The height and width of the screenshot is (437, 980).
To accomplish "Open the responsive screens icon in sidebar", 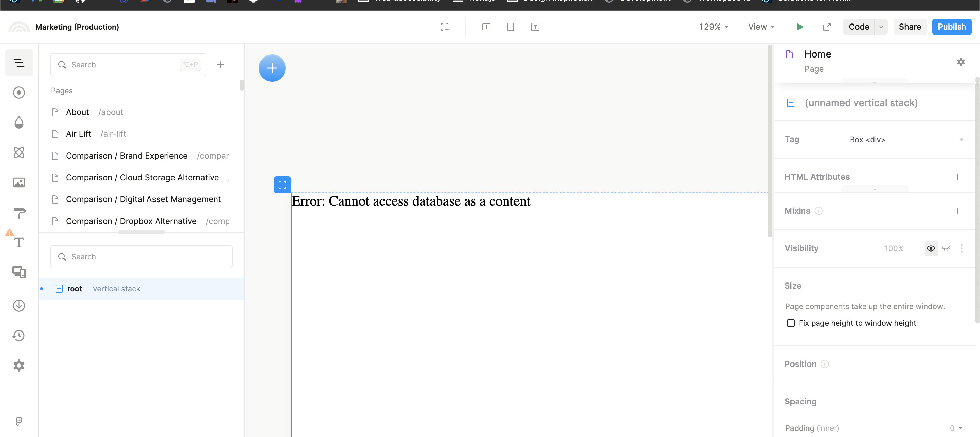I will [19, 272].
